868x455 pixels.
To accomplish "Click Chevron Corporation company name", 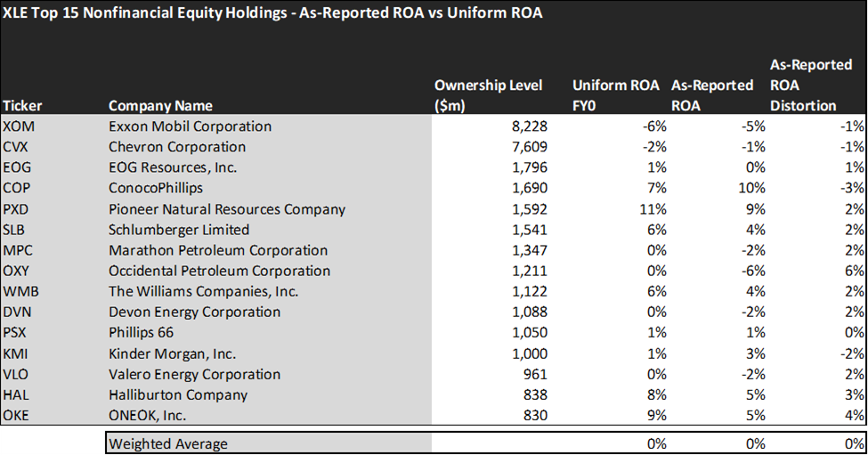I will (x=177, y=147).
